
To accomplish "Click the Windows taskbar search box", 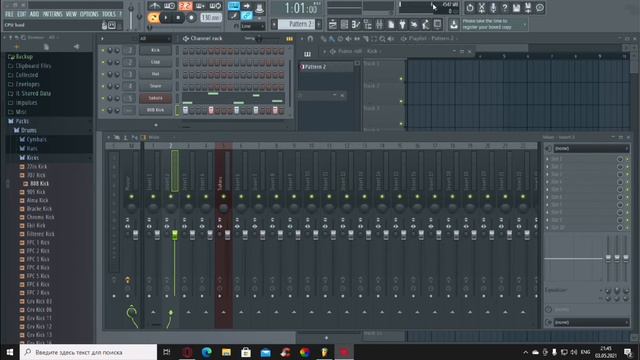I will coord(88,352).
